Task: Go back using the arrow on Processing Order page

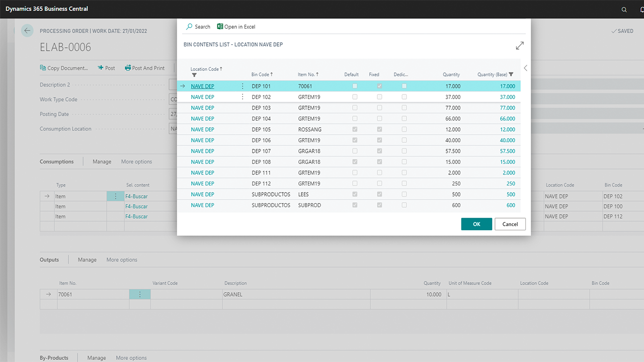Action: pos(27,31)
